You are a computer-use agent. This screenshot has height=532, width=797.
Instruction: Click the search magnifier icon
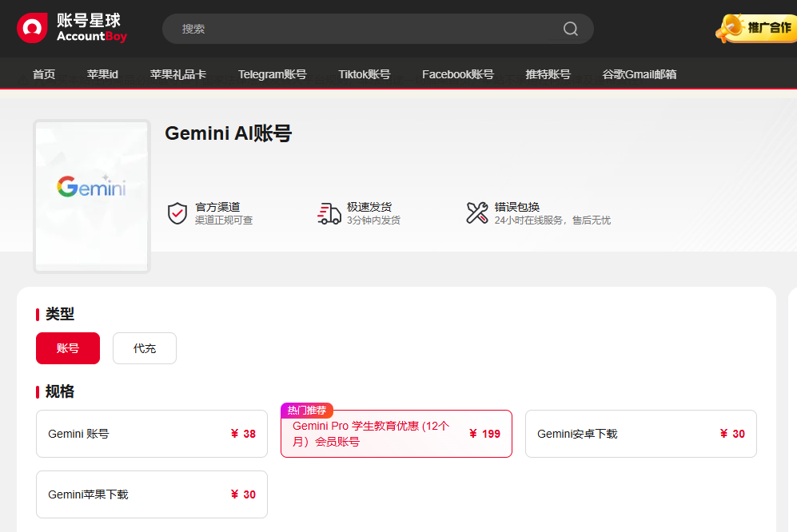pos(569,28)
